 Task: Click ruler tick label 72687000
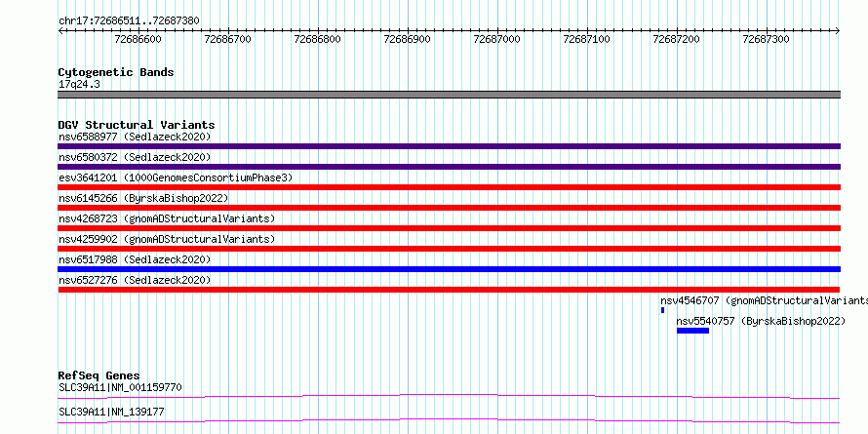pyautogui.click(x=497, y=39)
